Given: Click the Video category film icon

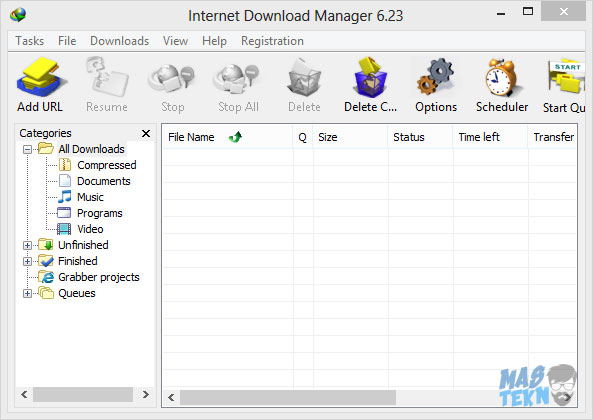Looking at the screenshot, I should (64, 229).
